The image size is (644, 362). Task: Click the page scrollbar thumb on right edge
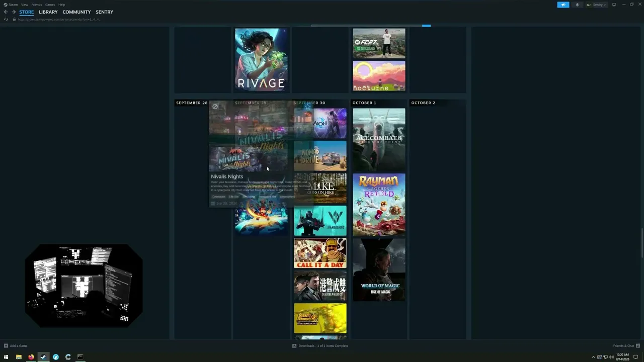(x=642, y=242)
